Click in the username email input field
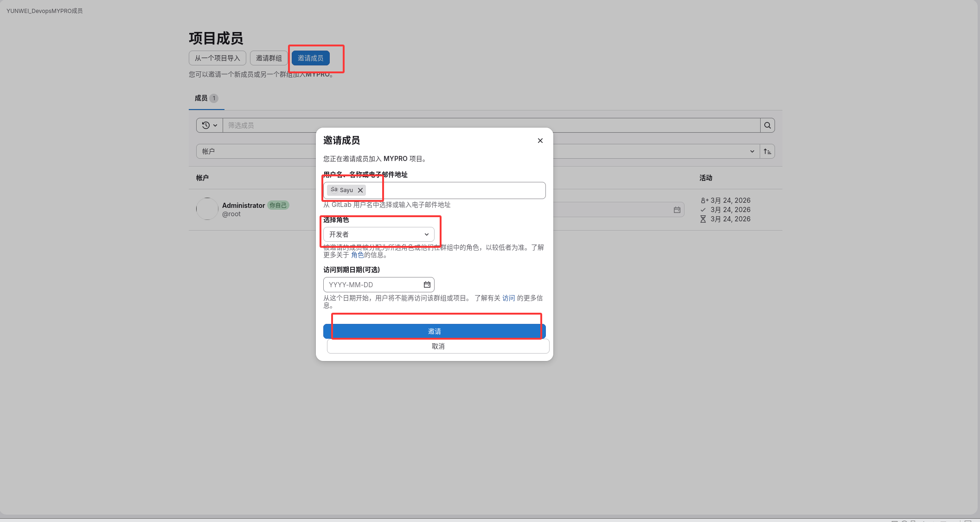The width and height of the screenshot is (980, 522). point(455,190)
